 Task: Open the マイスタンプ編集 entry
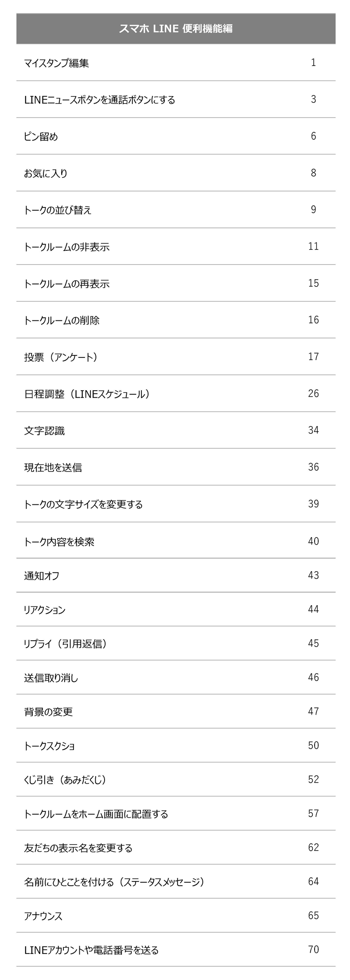57,63
